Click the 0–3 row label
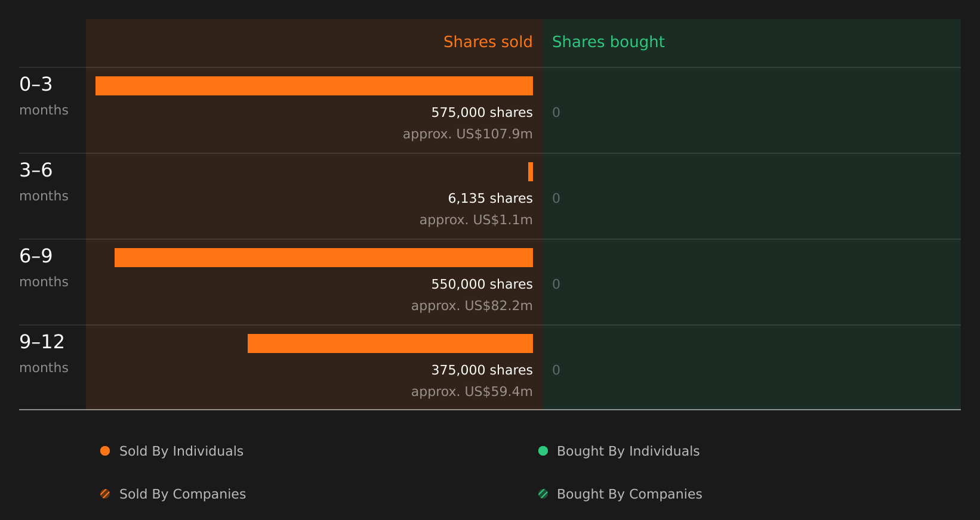 [36, 85]
